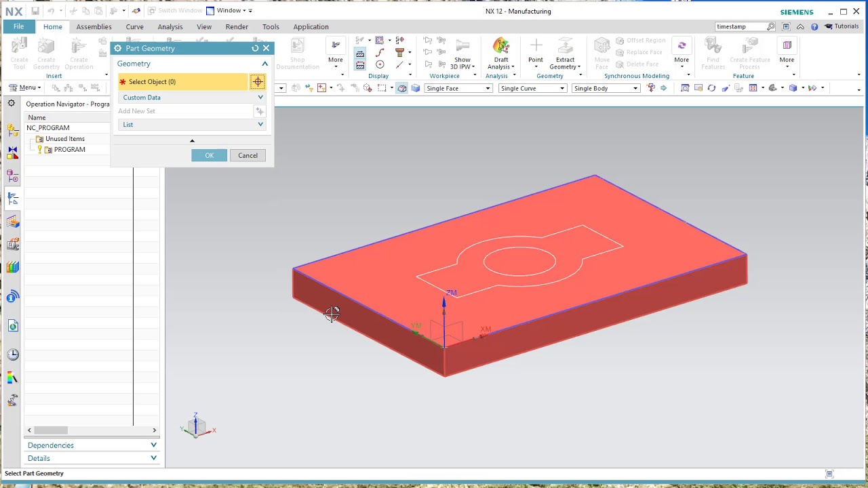Switch to the Analysis tab
The width and height of the screenshot is (868, 488).
coord(170,26)
